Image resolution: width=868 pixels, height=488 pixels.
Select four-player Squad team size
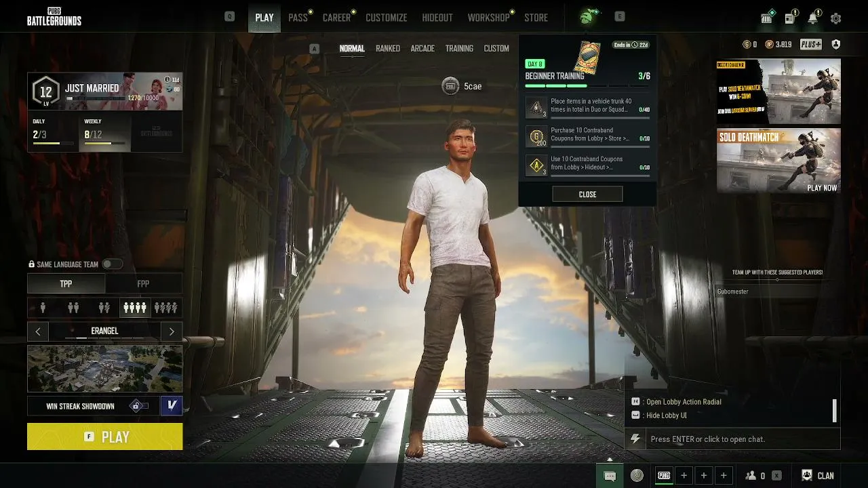[134, 308]
